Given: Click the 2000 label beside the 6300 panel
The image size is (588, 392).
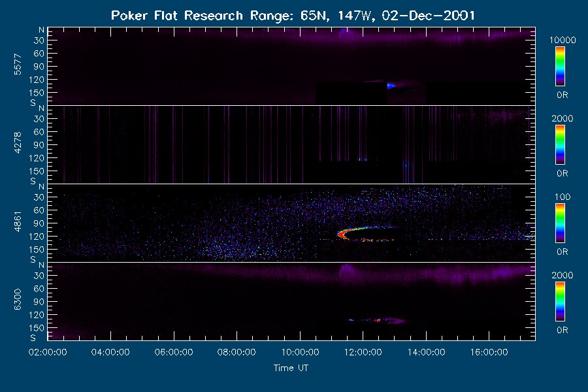Looking at the screenshot, I should click(x=563, y=275).
